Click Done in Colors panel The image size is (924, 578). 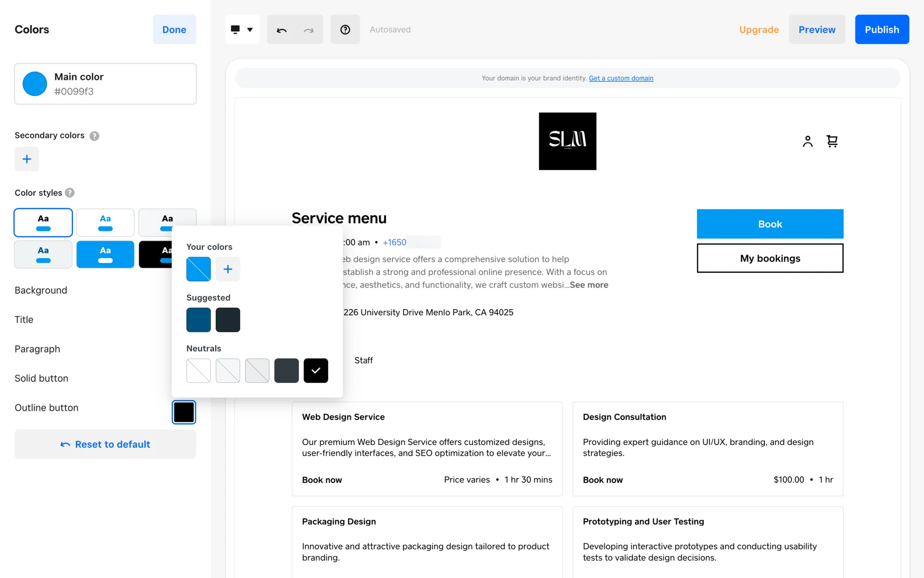[x=174, y=30]
